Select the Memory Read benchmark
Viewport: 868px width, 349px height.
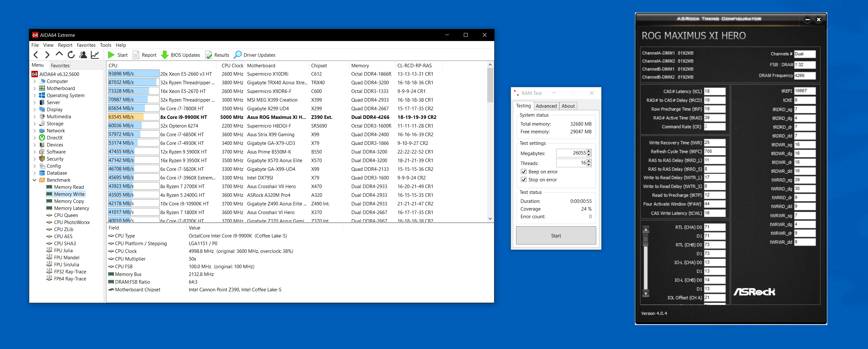click(69, 187)
